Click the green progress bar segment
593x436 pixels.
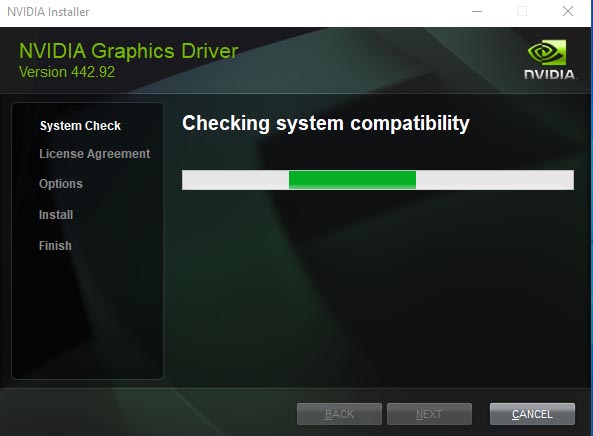click(352, 180)
